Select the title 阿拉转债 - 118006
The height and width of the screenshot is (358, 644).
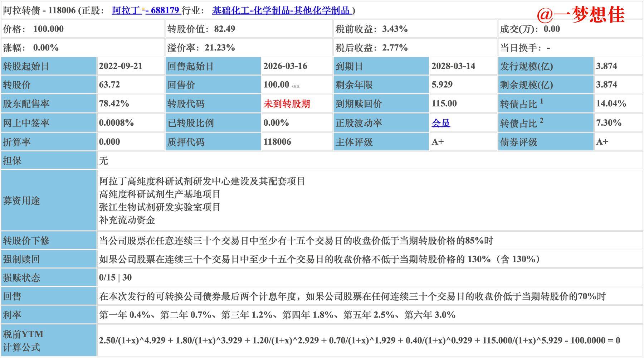(39, 10)
